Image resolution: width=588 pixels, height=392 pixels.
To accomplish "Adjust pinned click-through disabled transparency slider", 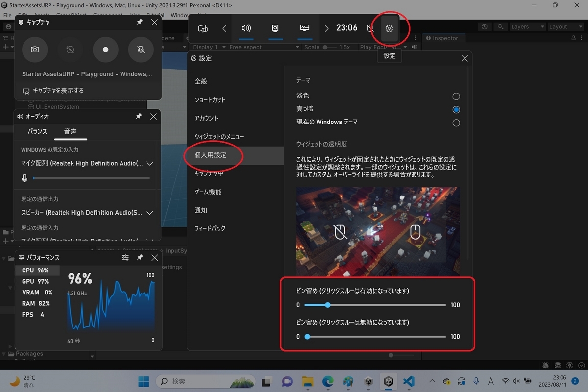I will [x=375, y=337].
